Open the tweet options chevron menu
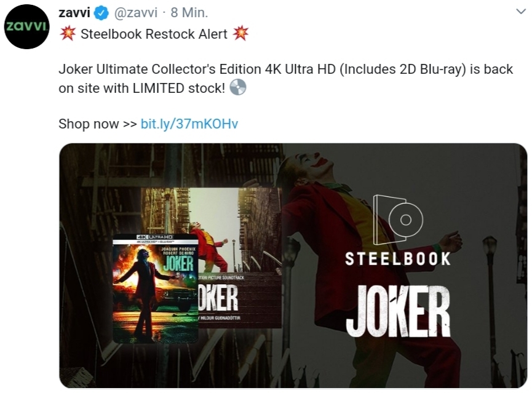Screen dimensions: 532x393 tap(520, 12)
